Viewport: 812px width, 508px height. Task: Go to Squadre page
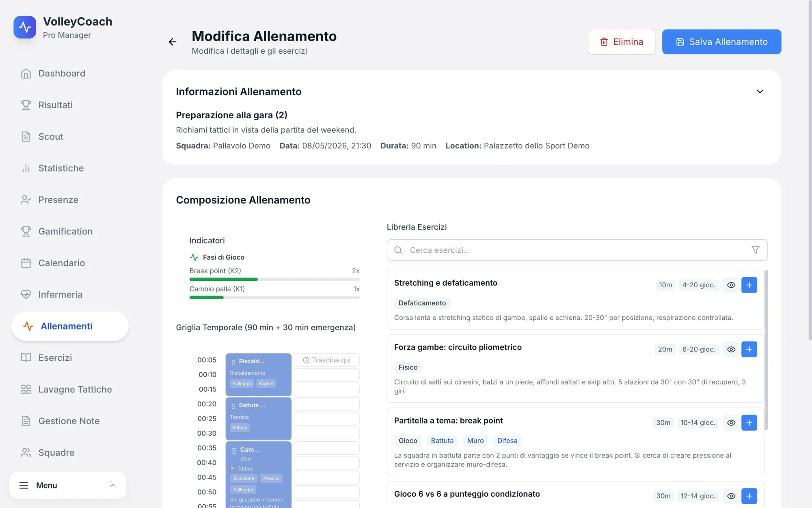tap(70, 453)
